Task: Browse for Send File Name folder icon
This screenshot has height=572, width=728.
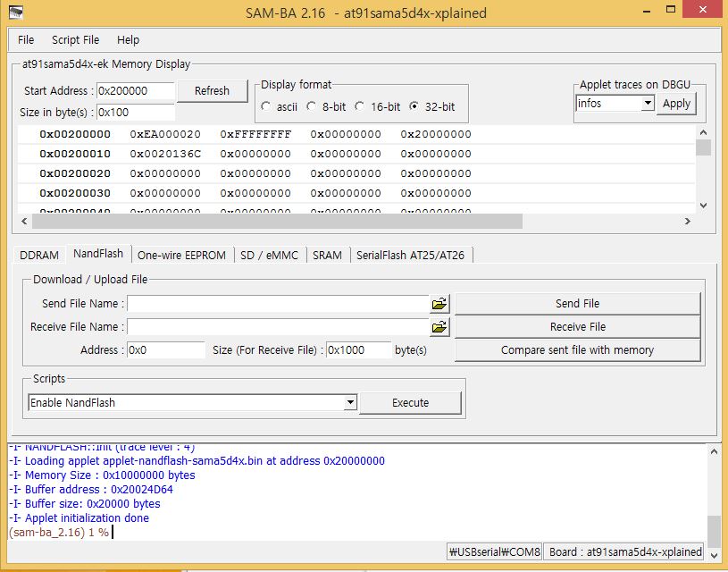Action: coord(439,304)
